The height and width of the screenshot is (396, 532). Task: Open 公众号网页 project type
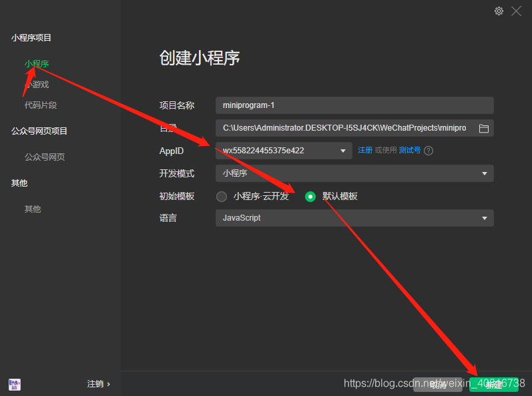click(45, 157)
